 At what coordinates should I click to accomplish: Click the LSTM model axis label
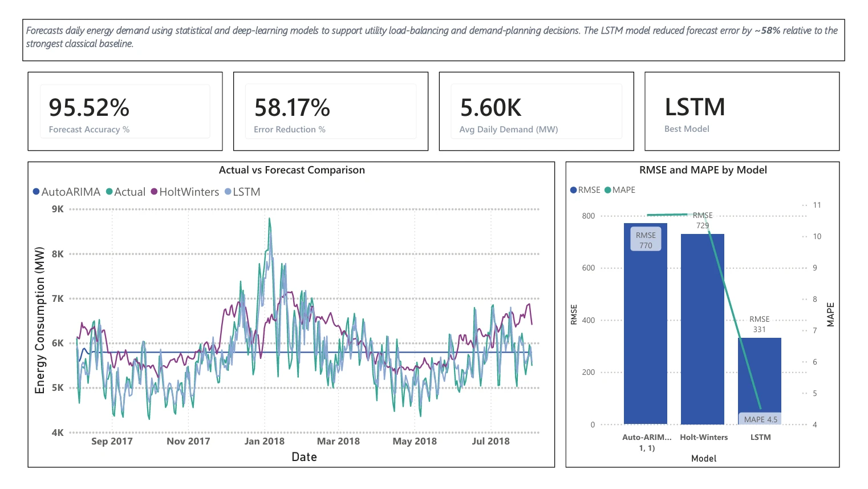(761, 437)
